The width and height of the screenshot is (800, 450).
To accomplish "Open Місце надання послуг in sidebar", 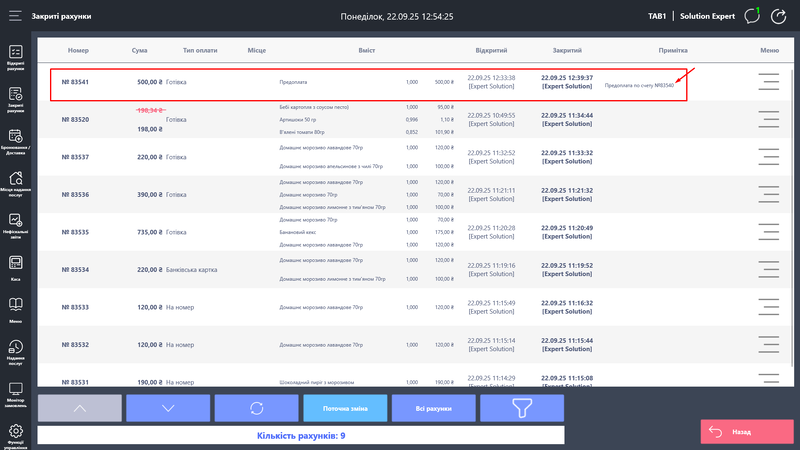I will 16,183.
